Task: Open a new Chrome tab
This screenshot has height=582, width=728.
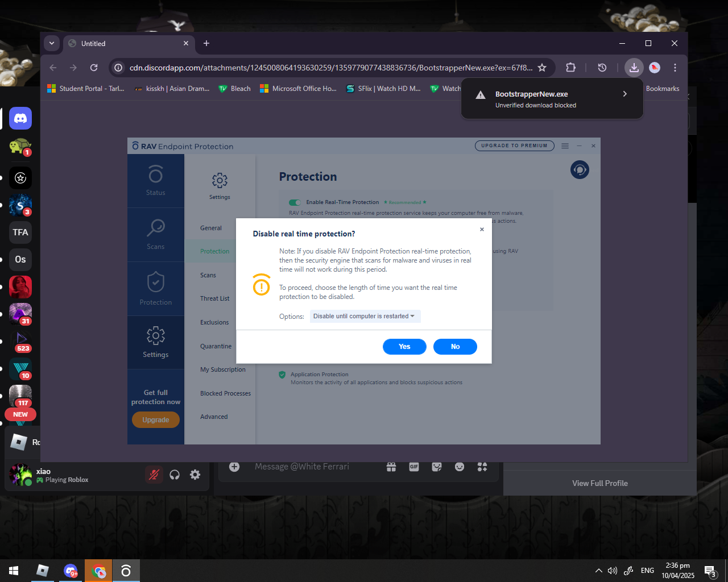Action: pyautogui.click(x=206, y=43)
